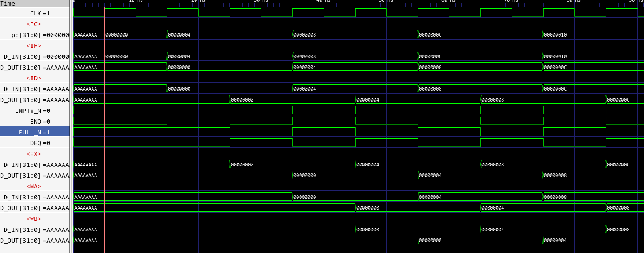This screenshot has width=644, height=253.
Task: Select D_OUT signal under the WB group
Action: tap(34, 241)
